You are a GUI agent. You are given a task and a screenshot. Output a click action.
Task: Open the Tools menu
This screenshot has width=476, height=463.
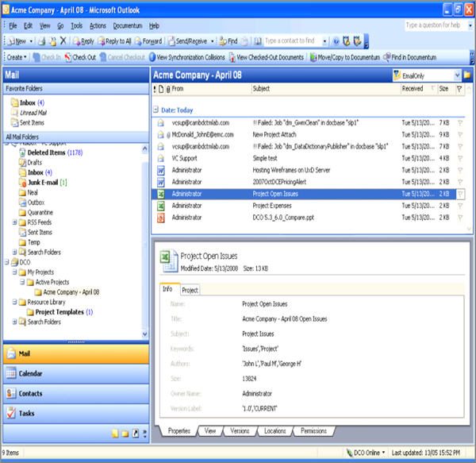point(76,26)
